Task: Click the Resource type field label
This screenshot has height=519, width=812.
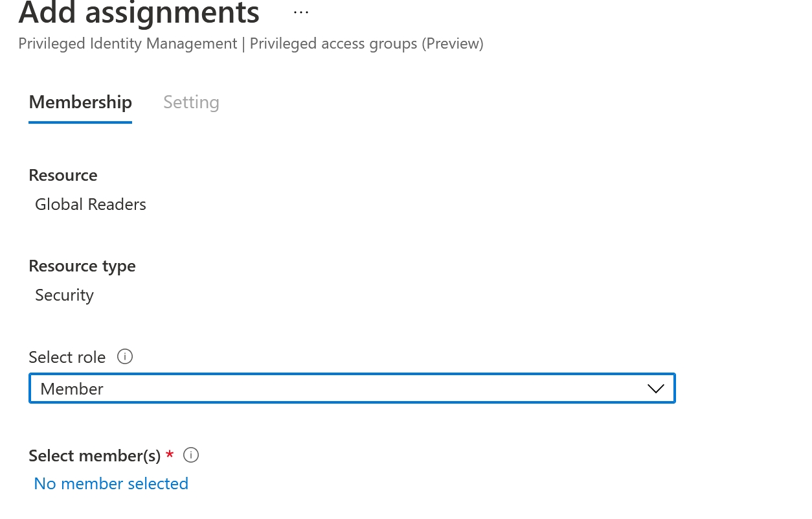Action: [82, 266]
